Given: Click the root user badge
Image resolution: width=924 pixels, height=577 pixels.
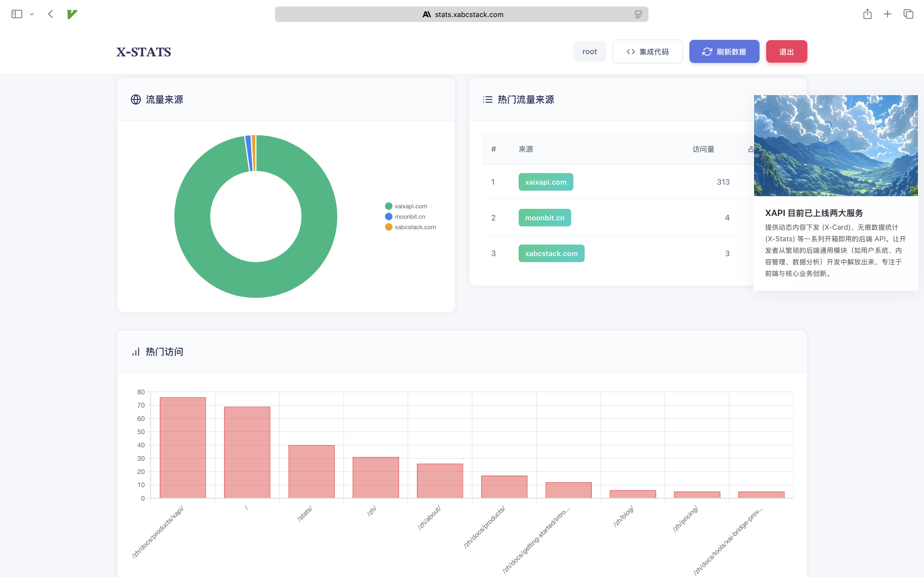Looking at the screenshot, I should 589,52.
